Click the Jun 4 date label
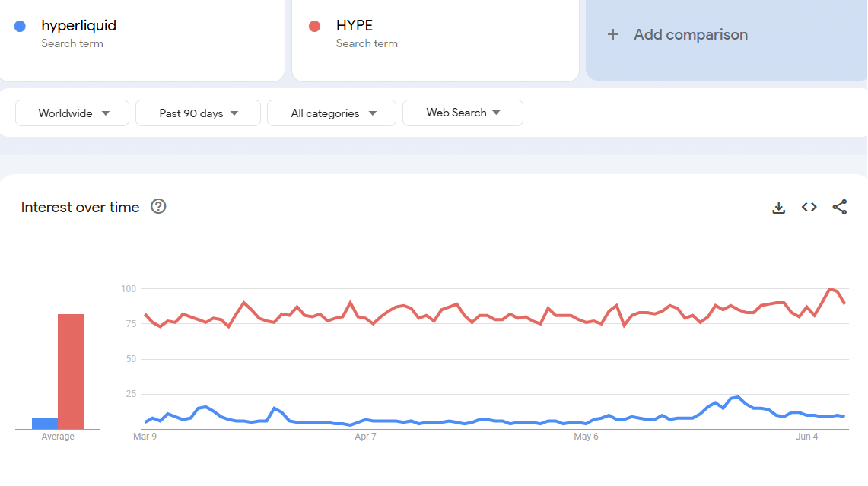 click(807, 437)
